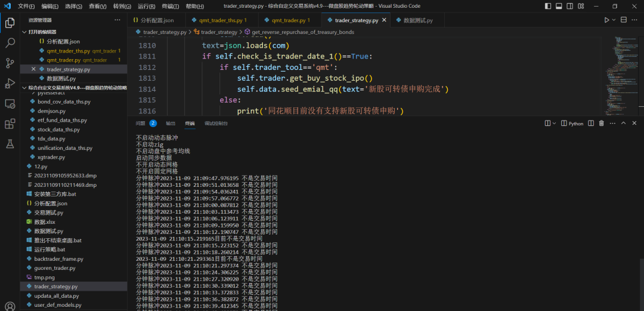Screen dimensions: 644x311
Task: Open the 文件(F) menu
Action: click(26, 6)
